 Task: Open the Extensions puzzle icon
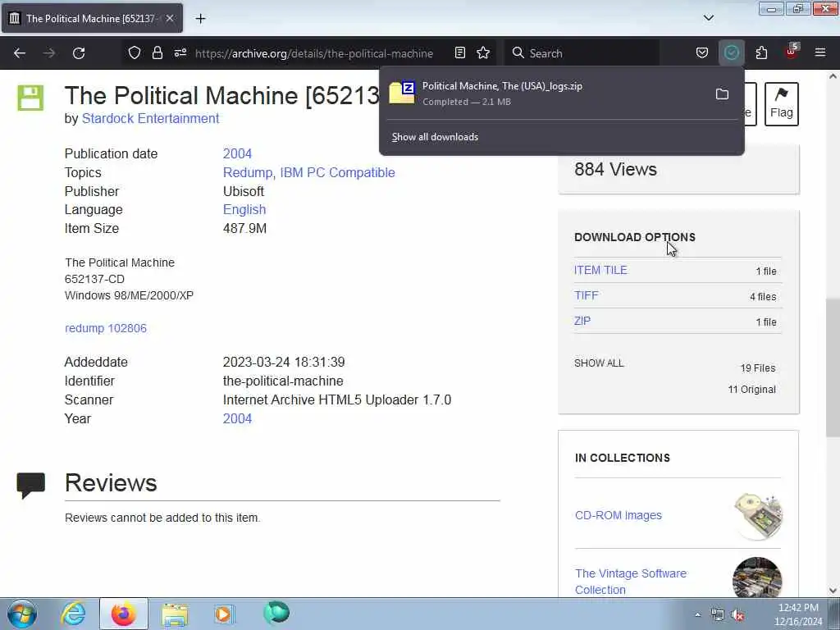click(x=761, y=53)
